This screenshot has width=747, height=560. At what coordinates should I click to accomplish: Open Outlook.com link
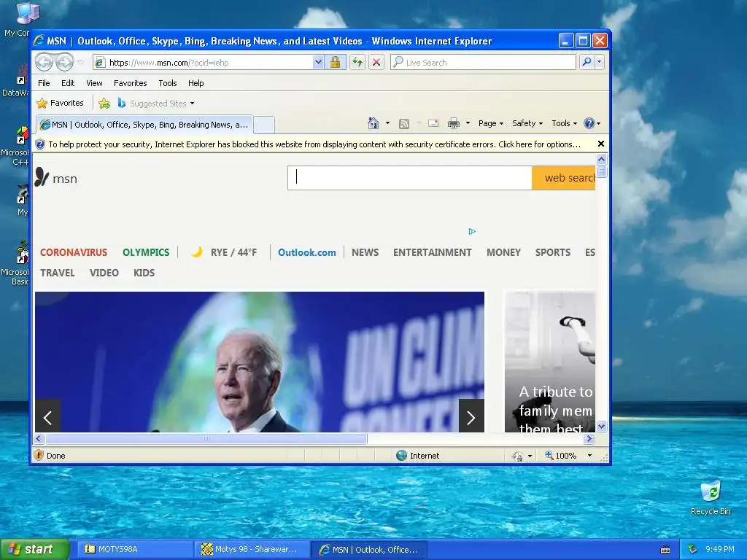coord(307,252)
